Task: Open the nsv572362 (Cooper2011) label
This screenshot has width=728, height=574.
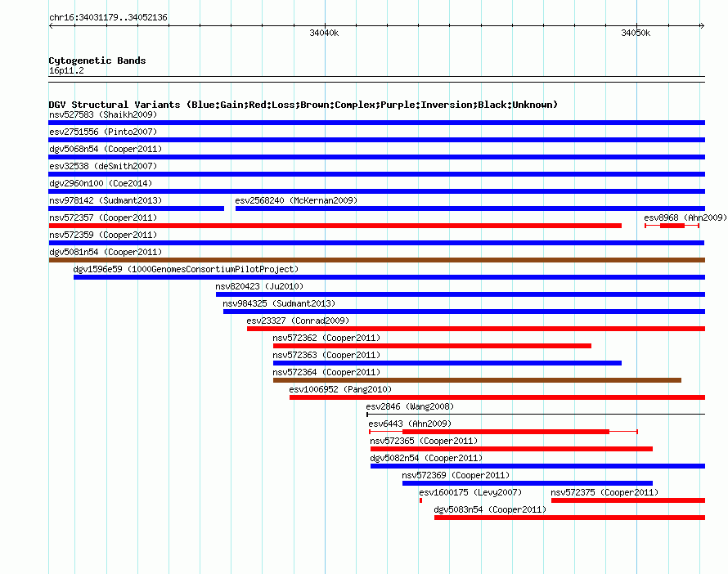Action: click(326, 338)
